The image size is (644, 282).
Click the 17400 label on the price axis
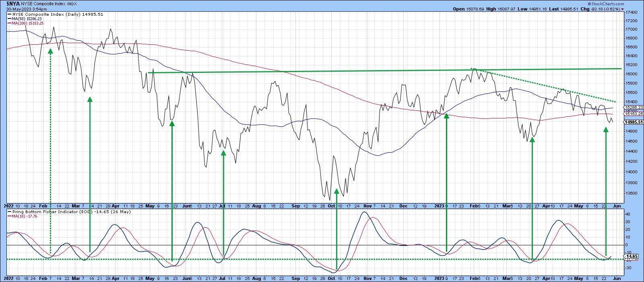coord(631,12)
